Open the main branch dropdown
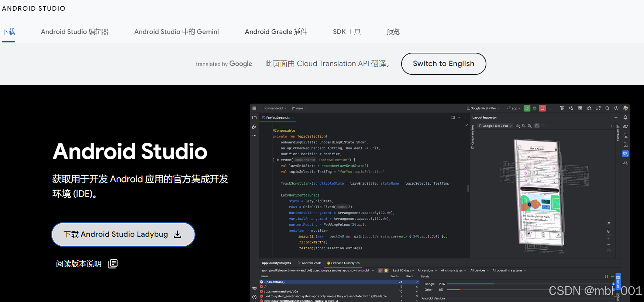Viewport: 644px width, 302px height. (x=299, y=108)
